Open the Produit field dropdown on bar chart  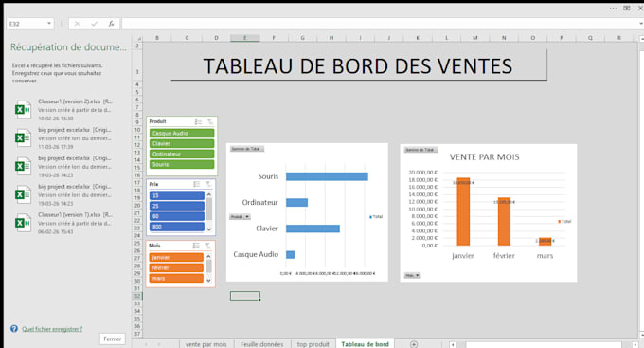click(x=240, y=217)
